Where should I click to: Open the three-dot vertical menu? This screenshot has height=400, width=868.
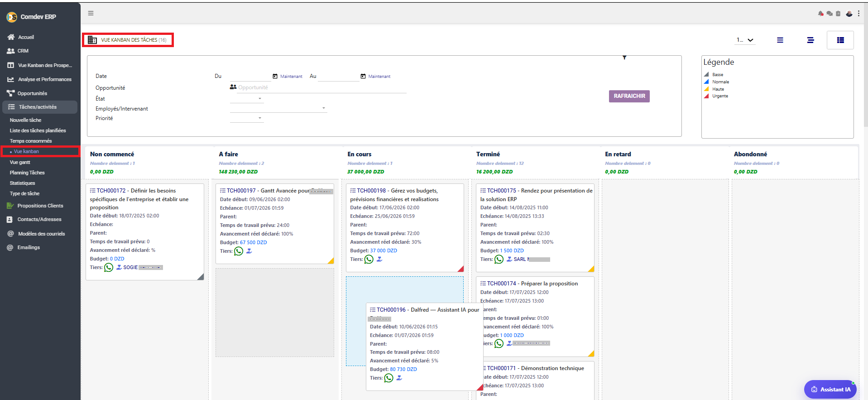click(858, 14)
